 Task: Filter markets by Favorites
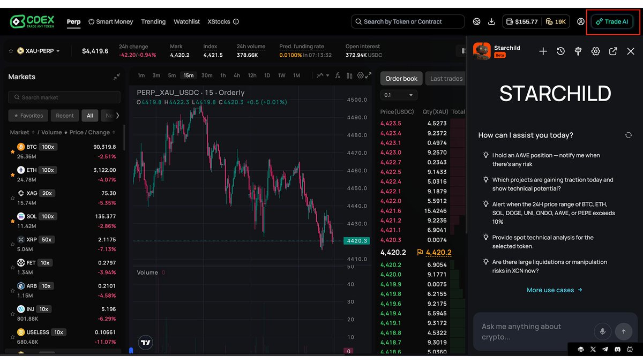pyautogui.click(x=28, y=115)
